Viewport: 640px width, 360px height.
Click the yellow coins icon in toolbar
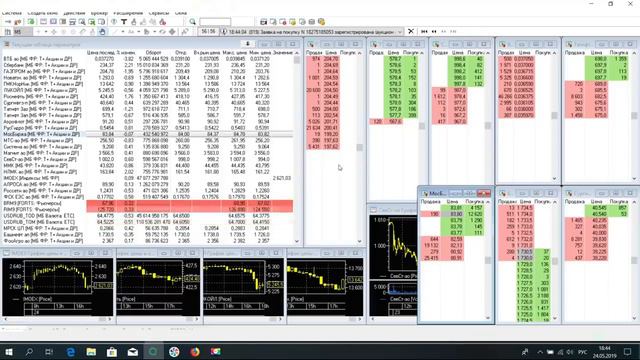point(322,22)
